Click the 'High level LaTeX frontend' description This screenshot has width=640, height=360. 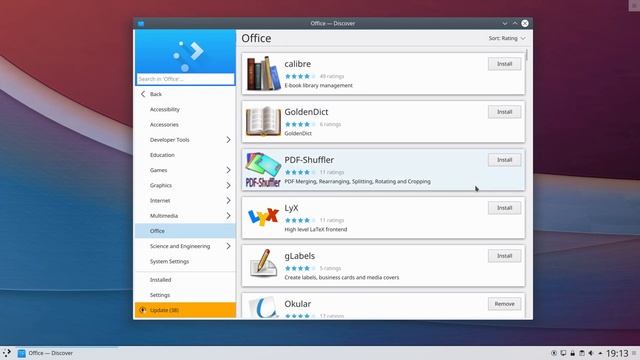316,229
